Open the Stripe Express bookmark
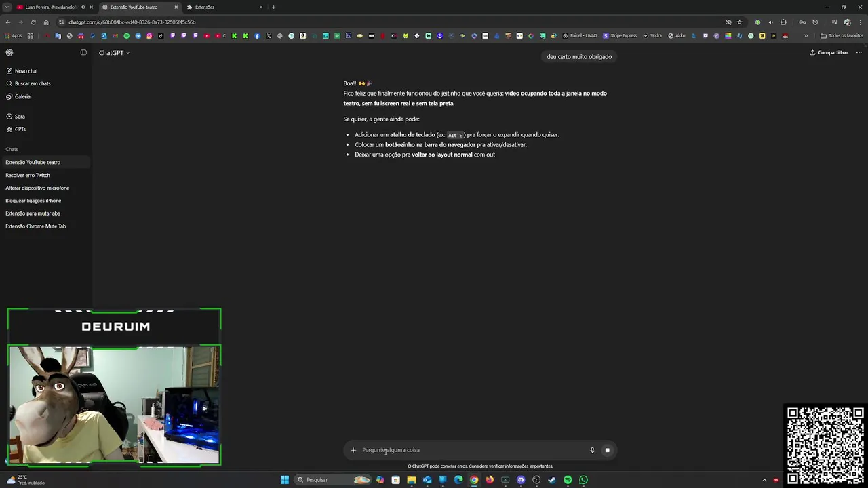The width and height of the screenshot is (868, 488). click(620, 35)
